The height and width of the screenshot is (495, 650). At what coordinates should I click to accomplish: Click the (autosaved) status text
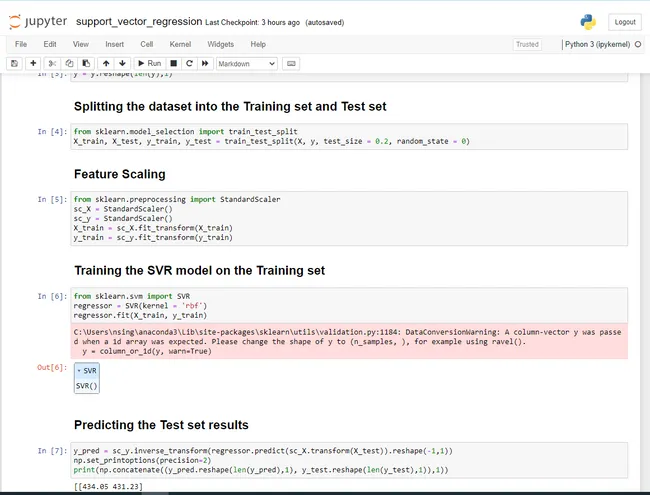pyautogui.click(x=325, y=22)
